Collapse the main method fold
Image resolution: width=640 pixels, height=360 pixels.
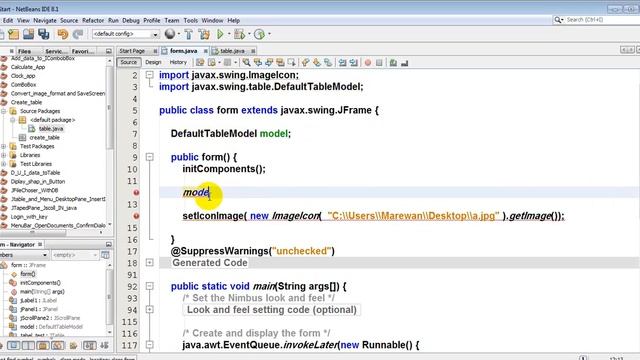pyautogui.click(x=150, y=286)
